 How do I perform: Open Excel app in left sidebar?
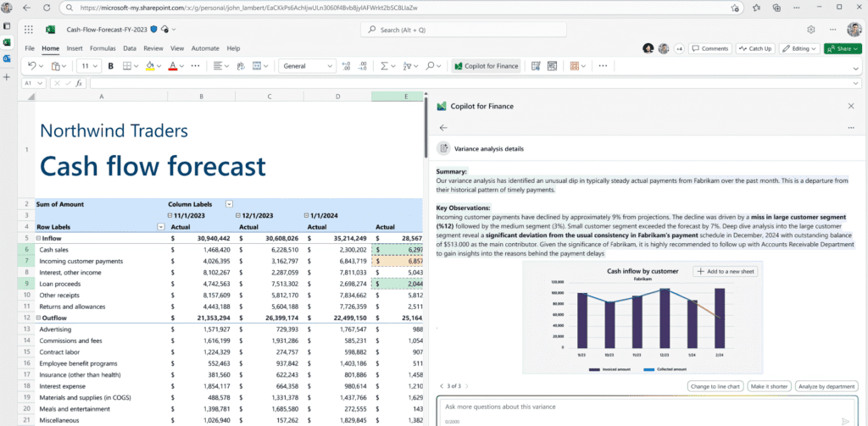coord(7,42)
